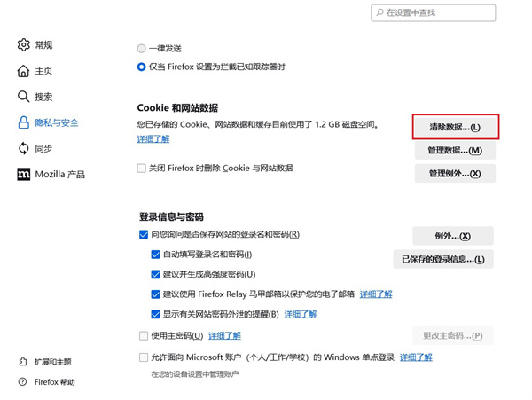Click the Cookie 和网站数据 heading
Screen dimensions: 532x400
tap(177, 108)
